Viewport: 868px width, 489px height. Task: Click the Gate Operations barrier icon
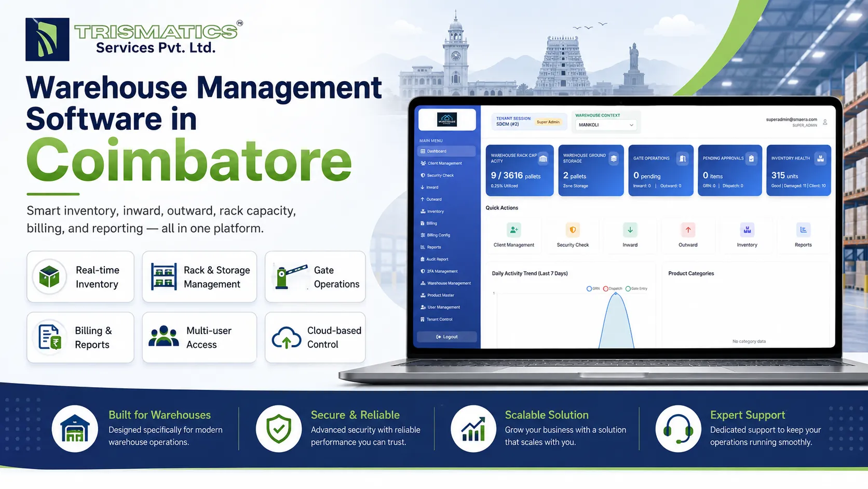click(291, 276)
